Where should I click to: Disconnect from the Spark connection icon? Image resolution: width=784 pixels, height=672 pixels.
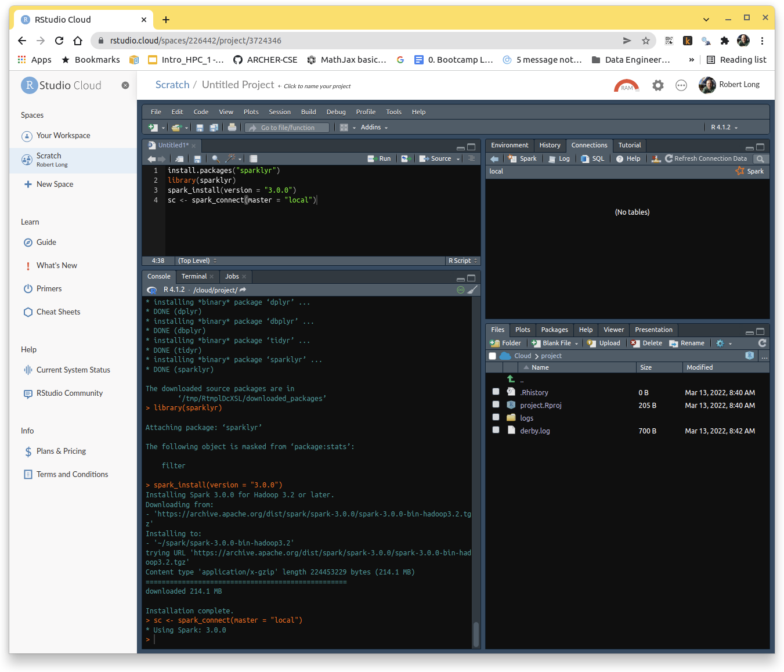click(656, 159)
